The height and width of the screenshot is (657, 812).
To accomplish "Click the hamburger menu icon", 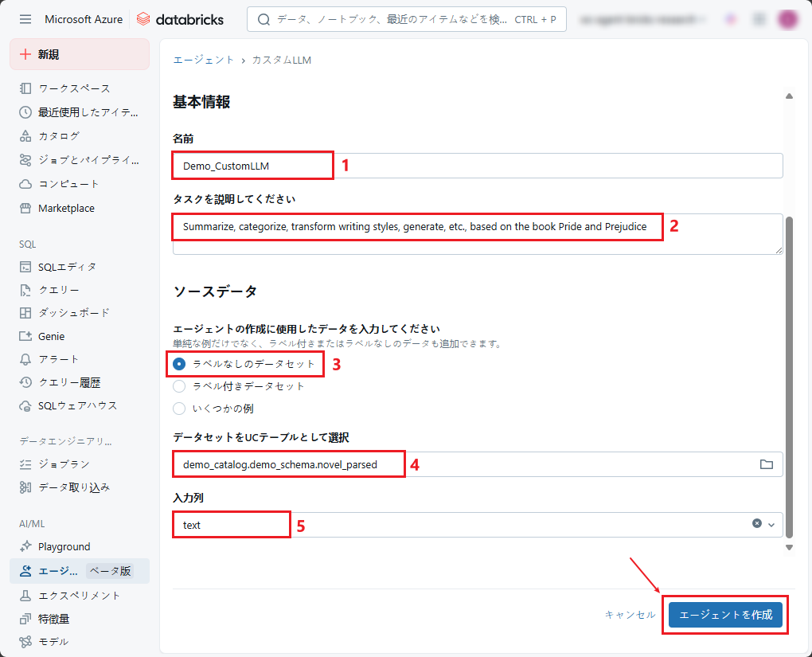I will coord(25,19).
